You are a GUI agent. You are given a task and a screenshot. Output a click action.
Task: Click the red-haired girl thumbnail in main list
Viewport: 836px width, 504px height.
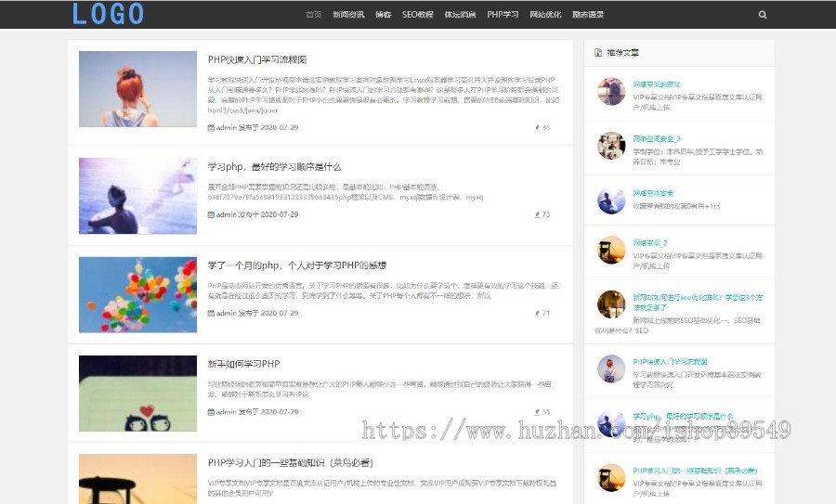coord(137,89)
